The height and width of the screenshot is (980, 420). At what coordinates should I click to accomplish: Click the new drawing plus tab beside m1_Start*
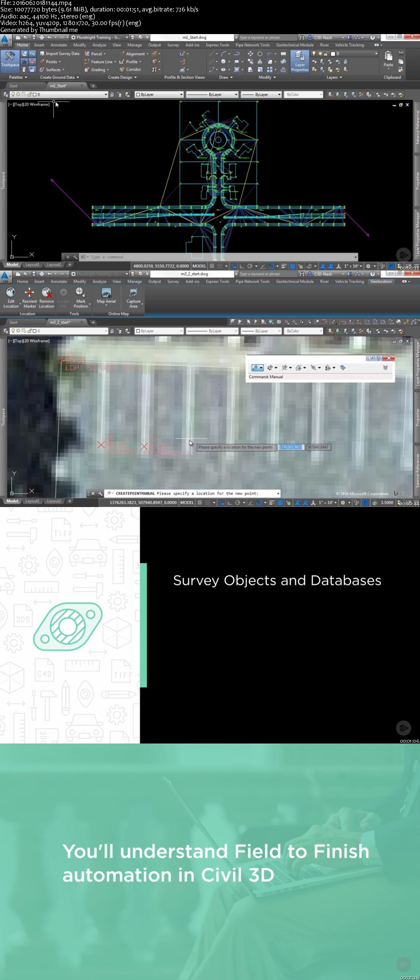93,86
